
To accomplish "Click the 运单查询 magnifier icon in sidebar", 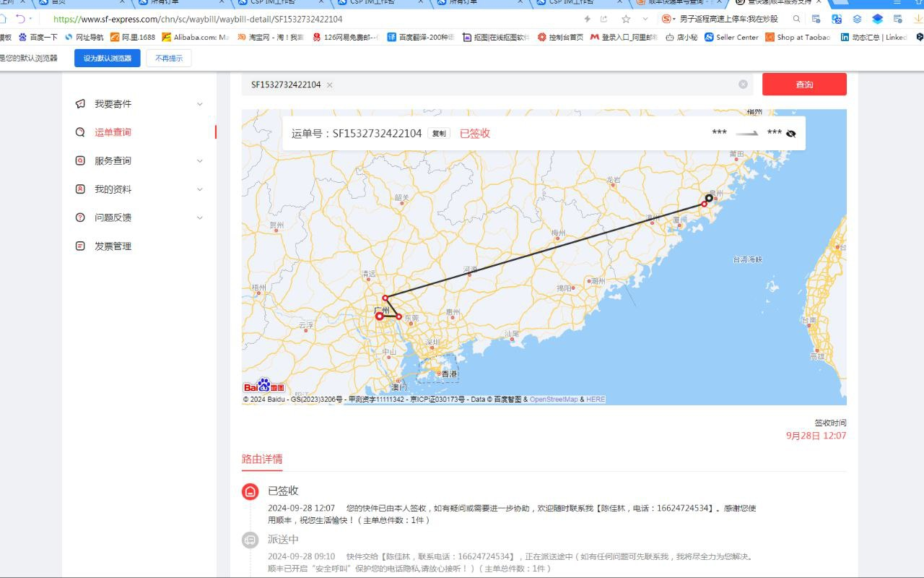I will pyautogui.click(x=80, y=132).
